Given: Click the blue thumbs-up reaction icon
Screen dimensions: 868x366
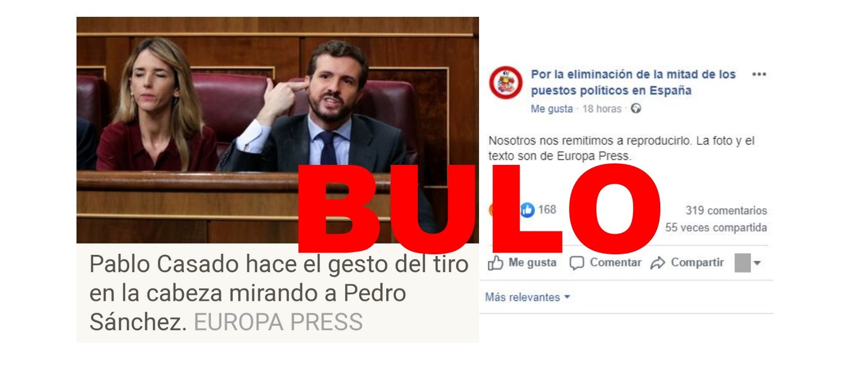Looking at the screenshot, I should click(527, 210).
